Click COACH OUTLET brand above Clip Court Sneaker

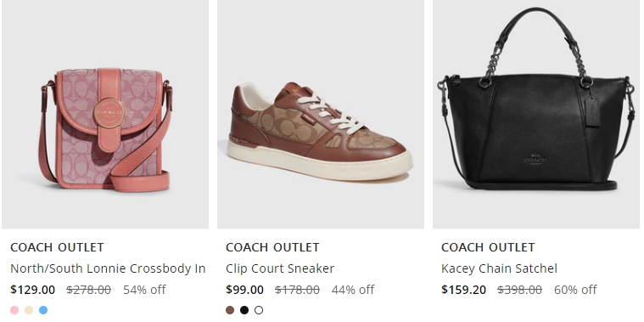[x=272, y=247]
